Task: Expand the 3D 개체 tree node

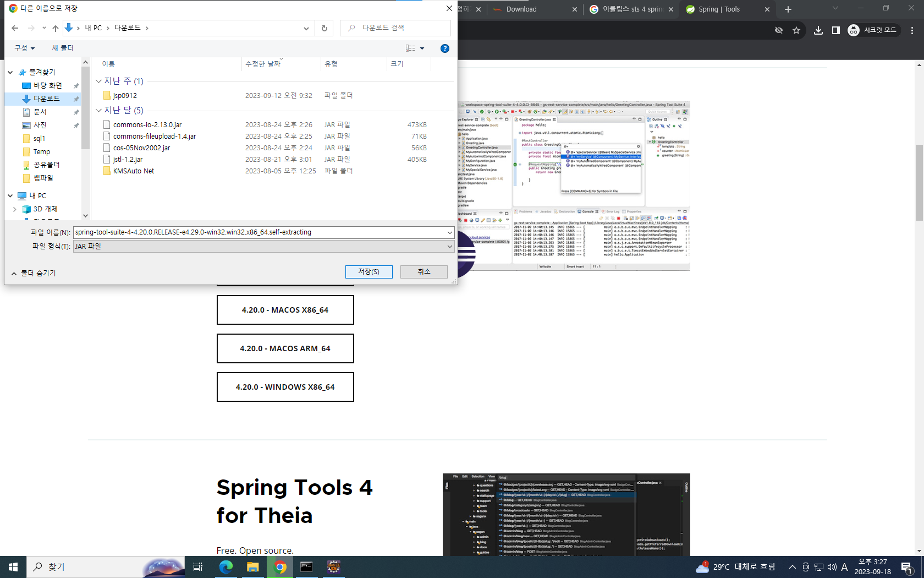Action: pos(14,209)
